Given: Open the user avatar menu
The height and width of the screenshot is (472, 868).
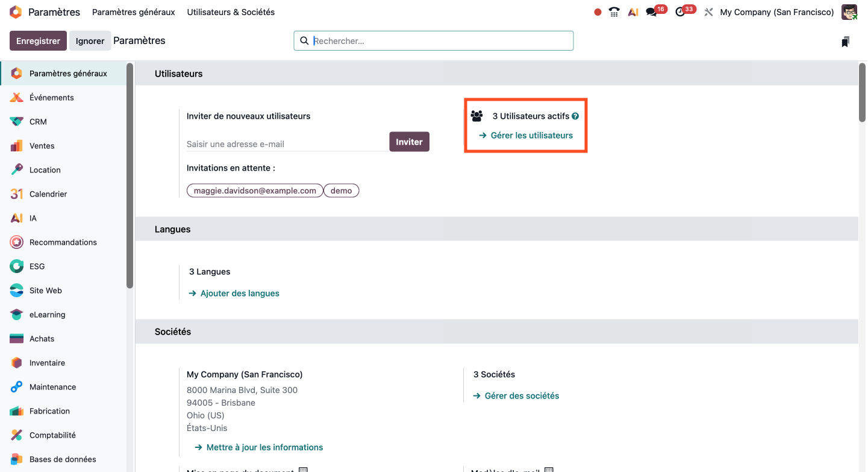Looking at the screenshot, I should click(x=849, y=12).
